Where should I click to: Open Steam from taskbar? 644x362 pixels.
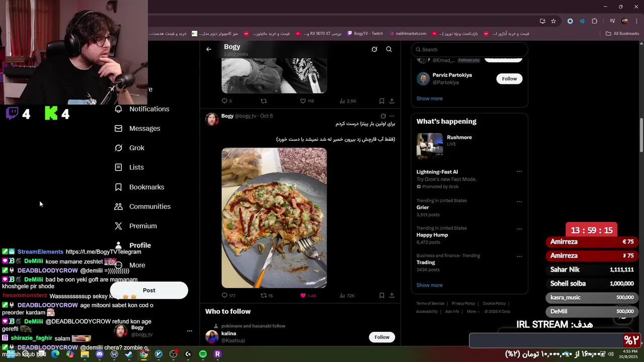pos(129,354)
